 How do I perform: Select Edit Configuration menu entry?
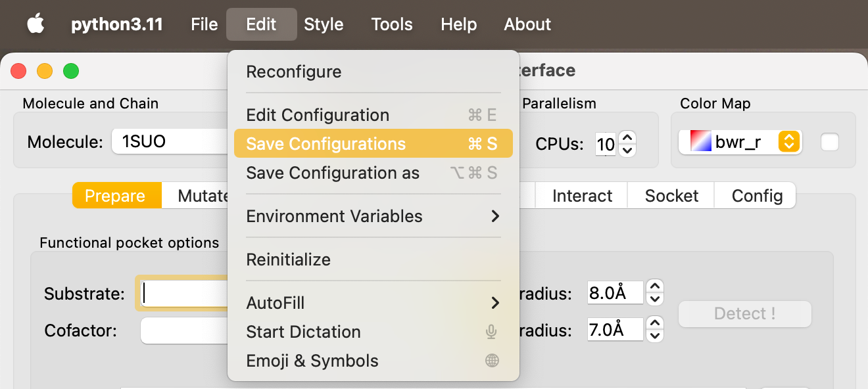[373, 115]
